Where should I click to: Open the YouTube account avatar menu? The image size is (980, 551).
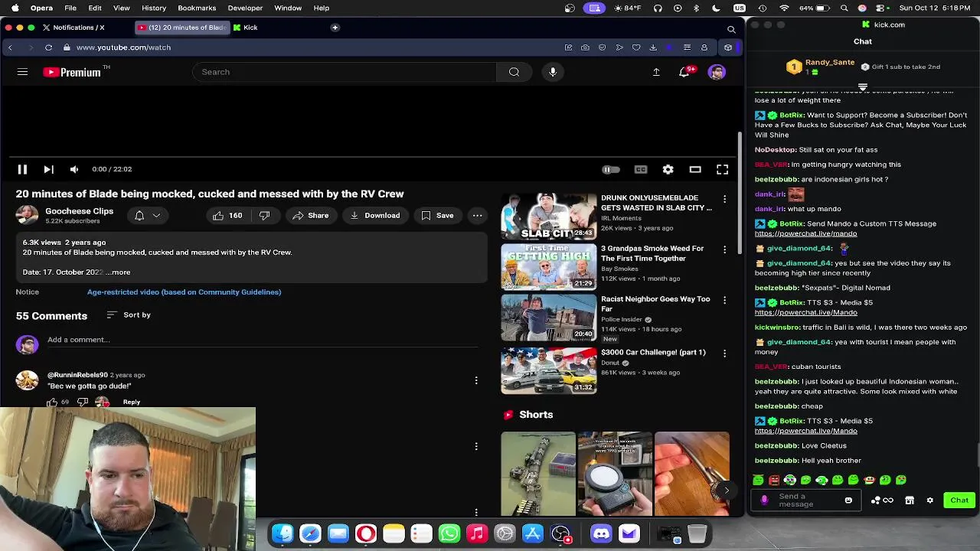coord(717,72)
